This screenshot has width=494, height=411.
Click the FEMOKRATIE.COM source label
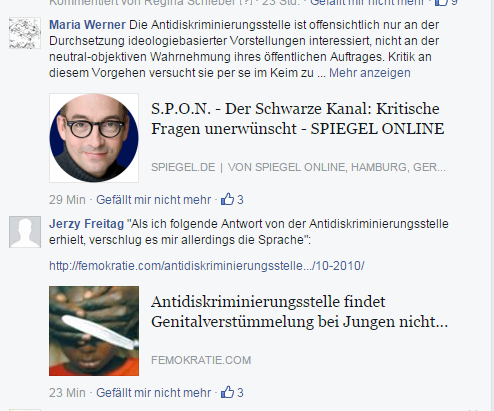(201, 360)
